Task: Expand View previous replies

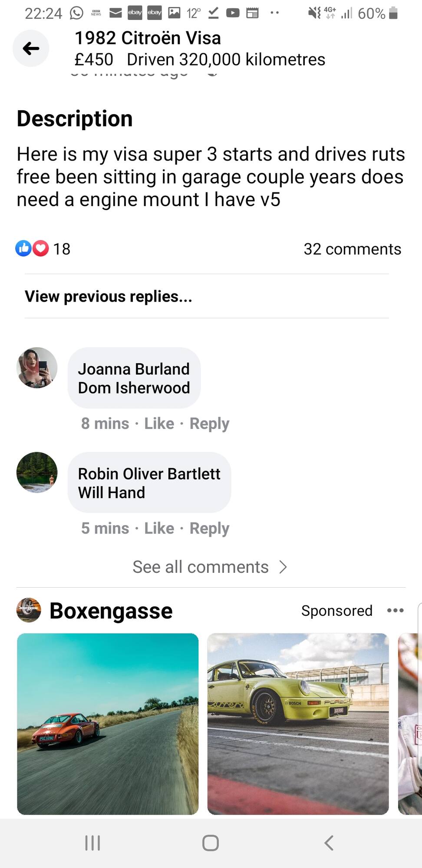Action: [109, 296]
